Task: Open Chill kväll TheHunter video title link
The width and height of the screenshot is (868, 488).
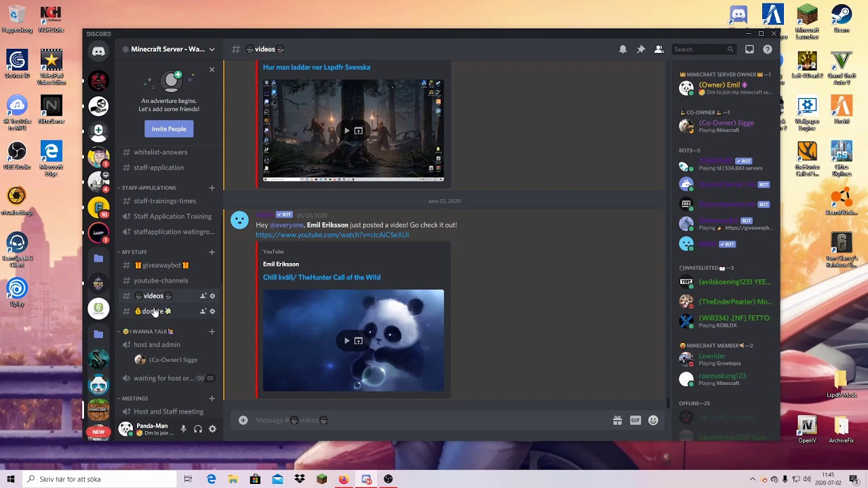Action: 321,277
